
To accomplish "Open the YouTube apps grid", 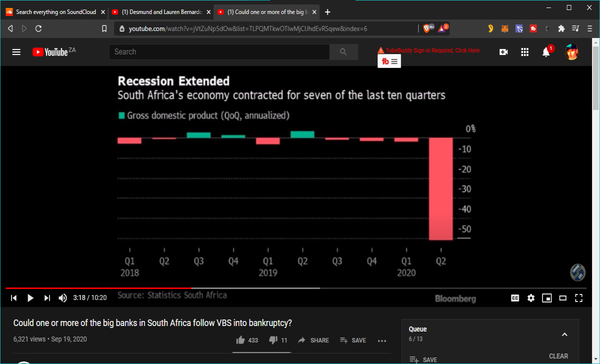I will [524, 52].
